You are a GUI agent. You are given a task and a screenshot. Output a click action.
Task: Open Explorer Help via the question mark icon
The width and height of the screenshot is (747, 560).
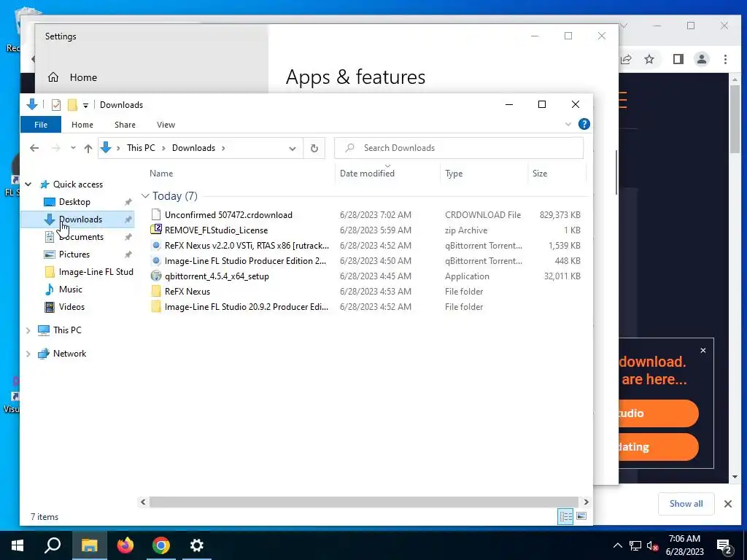(x=584, y=124)
